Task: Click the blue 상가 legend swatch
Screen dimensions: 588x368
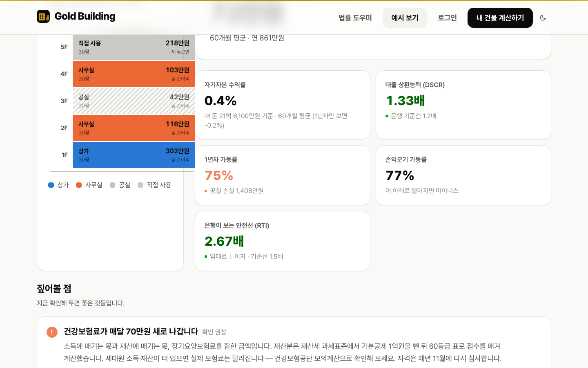Action: click(x=51, y=185)
